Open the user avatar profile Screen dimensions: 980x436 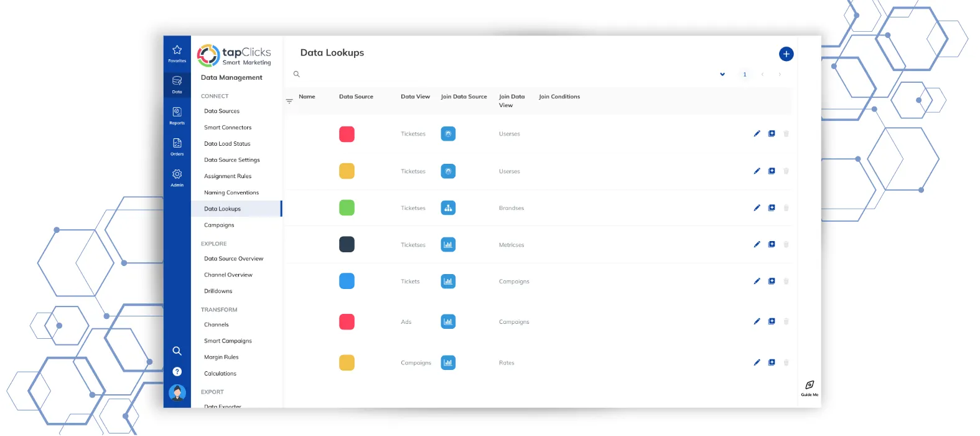point(177,392)
